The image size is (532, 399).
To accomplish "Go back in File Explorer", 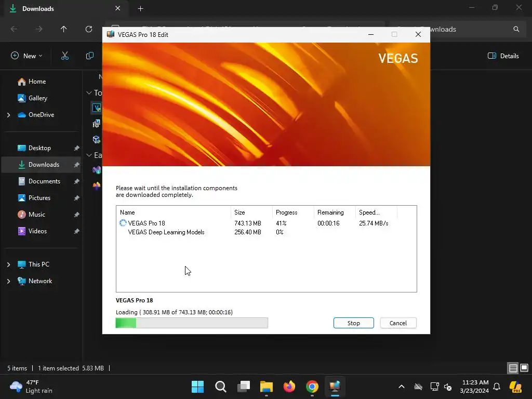I will pyautogui.click(x=14, y=29).
